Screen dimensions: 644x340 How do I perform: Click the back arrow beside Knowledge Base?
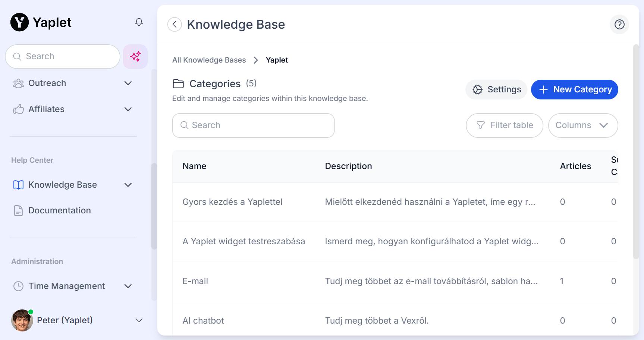[x=175, y=25]
